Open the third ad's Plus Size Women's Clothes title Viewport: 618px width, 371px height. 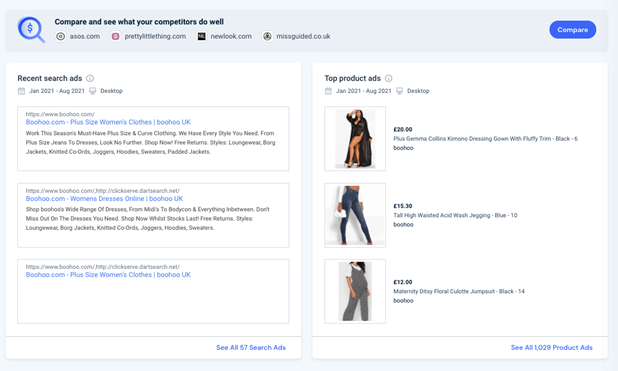108,275
